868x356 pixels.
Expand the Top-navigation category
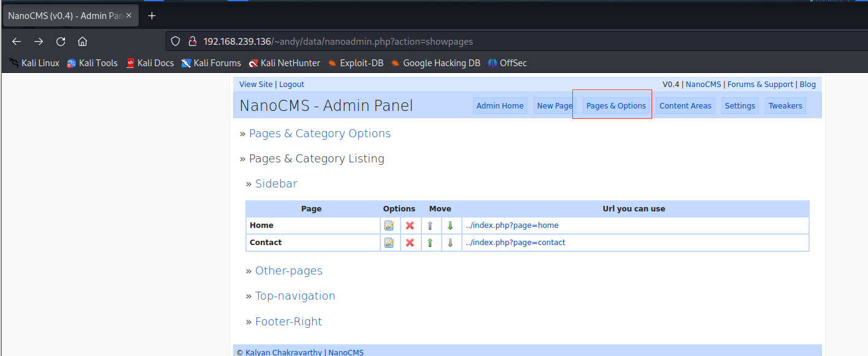point(295,296)
